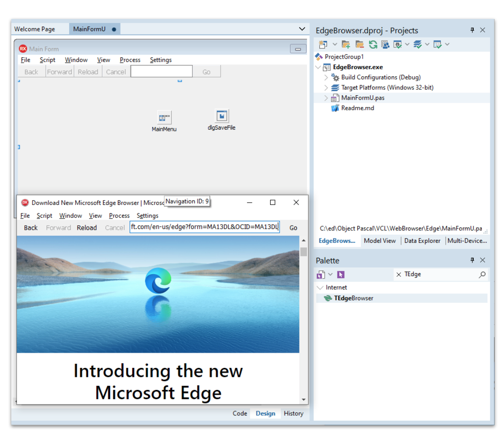Click the designer form's Reload button
The width and height of the screenshot is (504, 446).
point(88,72)
